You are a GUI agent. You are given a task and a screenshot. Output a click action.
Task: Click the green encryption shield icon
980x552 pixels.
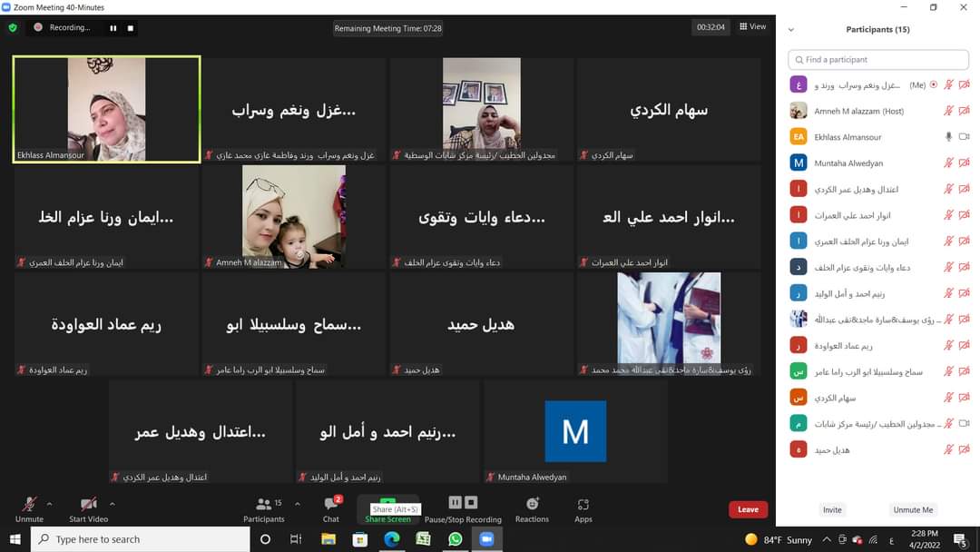coord(13,28)
